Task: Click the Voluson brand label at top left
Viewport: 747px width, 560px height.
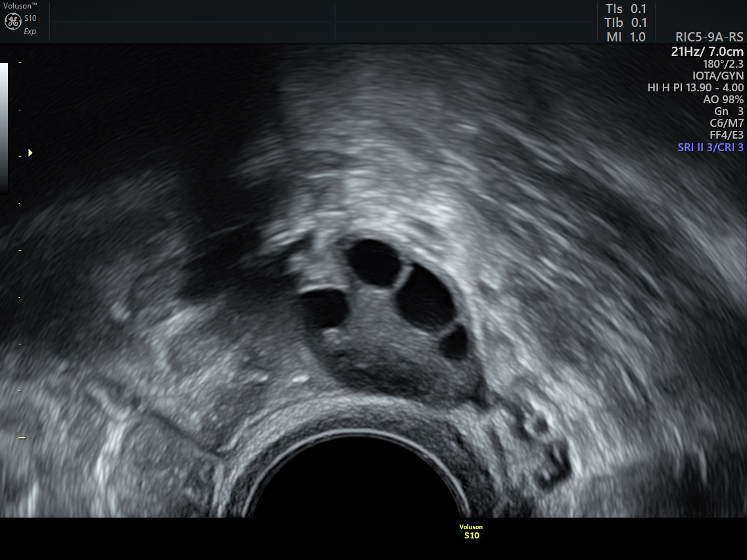Action: (x=20, y=5)
